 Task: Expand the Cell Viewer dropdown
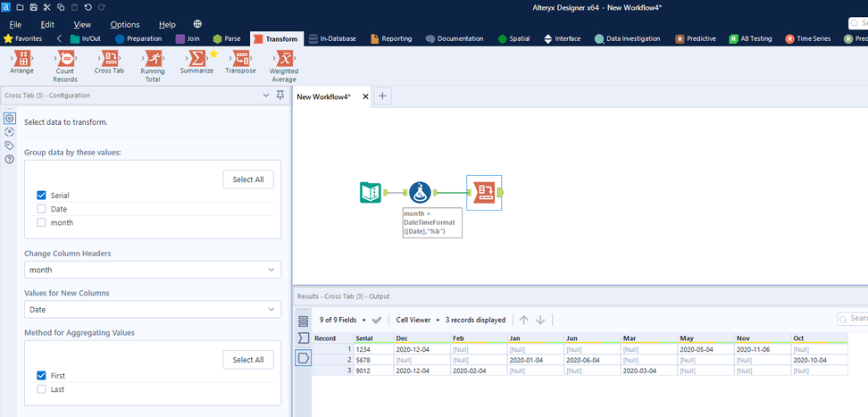[x=418, y=320]
